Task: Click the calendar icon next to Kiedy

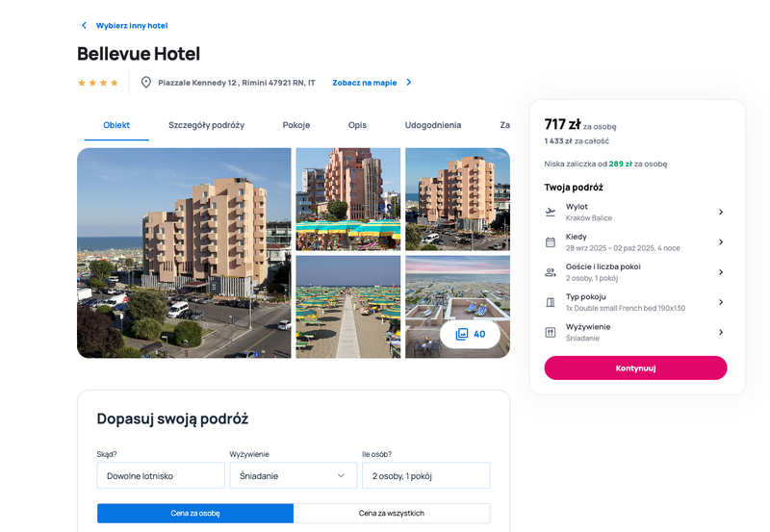Action: 551,242
